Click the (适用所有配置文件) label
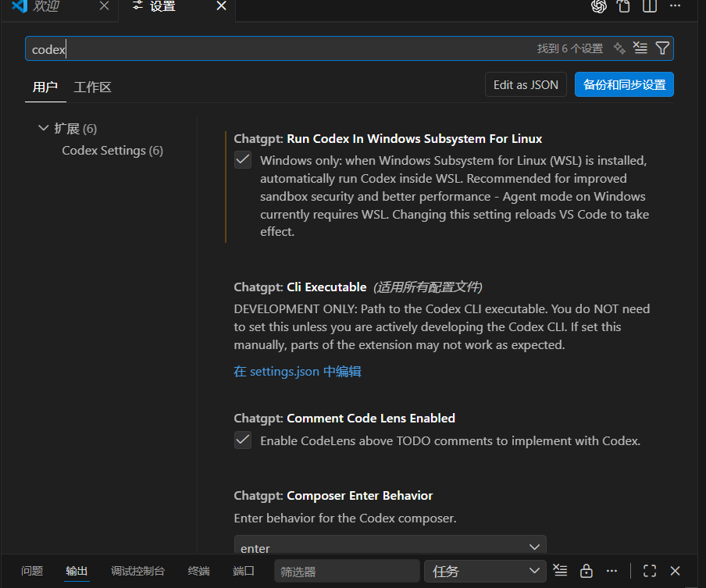 click(x=428, y=287)
